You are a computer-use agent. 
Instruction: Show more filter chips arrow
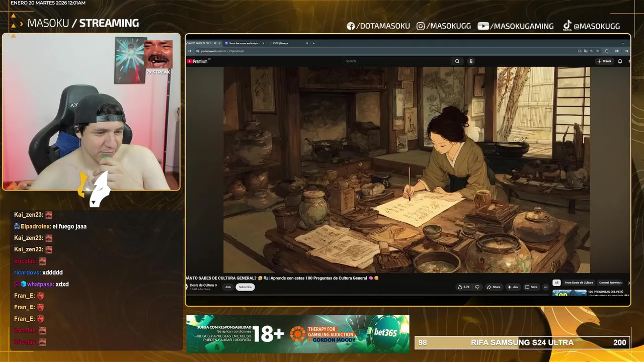629,283
